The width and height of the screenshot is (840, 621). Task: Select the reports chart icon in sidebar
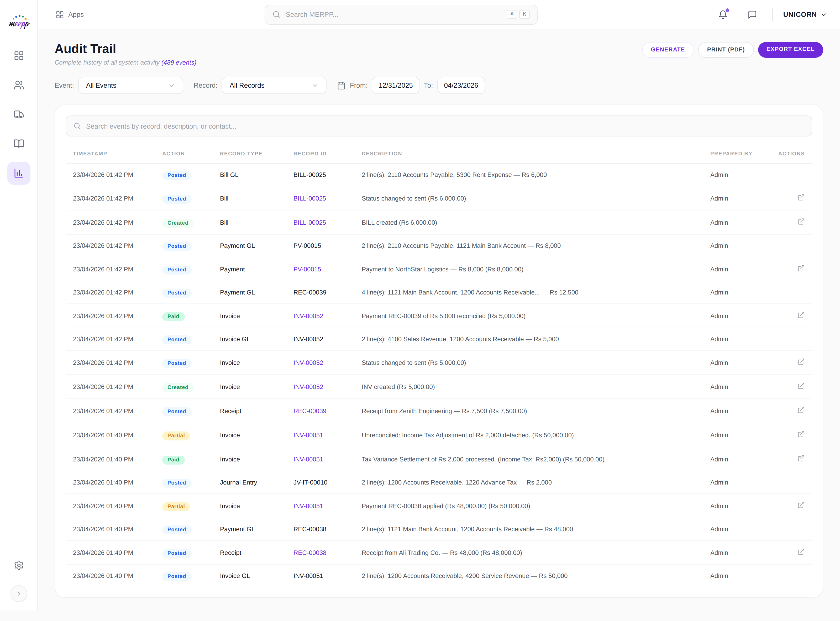(19, 173)
